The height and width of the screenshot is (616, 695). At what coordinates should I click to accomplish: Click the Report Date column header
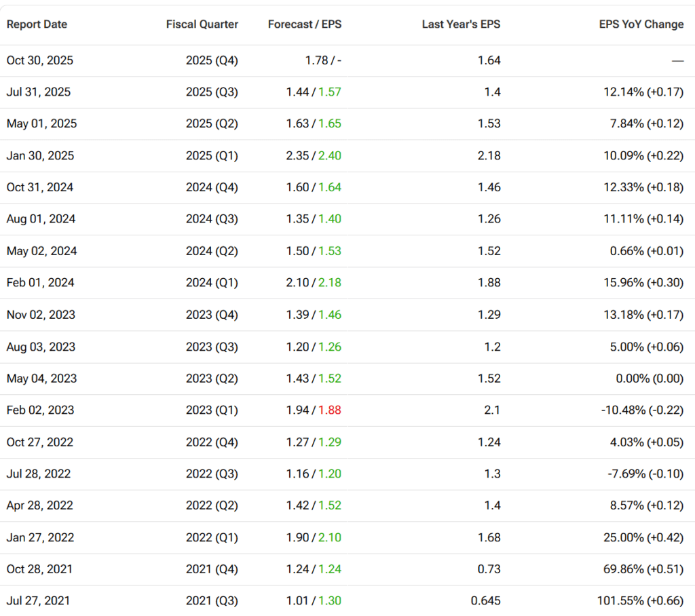37,24
